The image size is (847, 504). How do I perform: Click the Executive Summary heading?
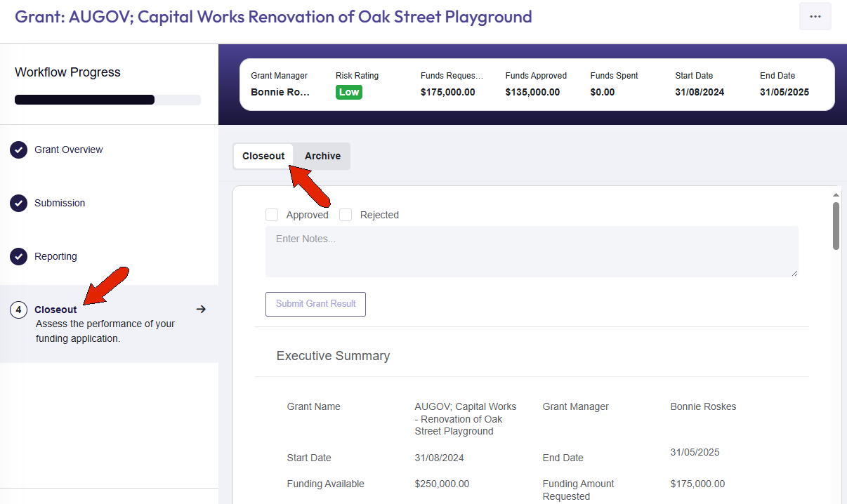click(x=333, y=356)
